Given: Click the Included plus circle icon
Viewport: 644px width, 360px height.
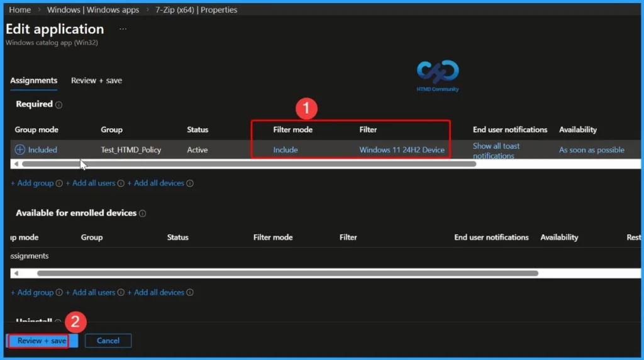Looking at the screenshot, I should 19,150.
